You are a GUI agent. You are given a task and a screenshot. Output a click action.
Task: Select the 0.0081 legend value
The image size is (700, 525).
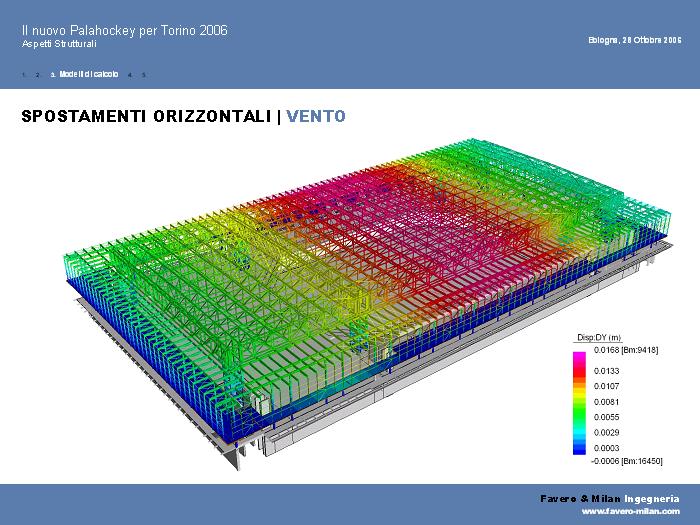coord(607,401)
